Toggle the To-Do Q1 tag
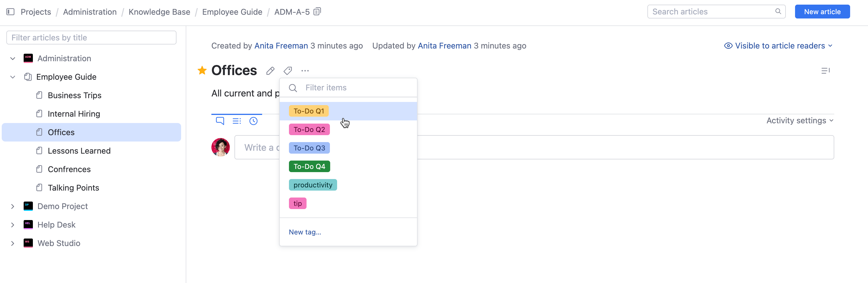This screenshot has height=283, width=868. [309, 111]
